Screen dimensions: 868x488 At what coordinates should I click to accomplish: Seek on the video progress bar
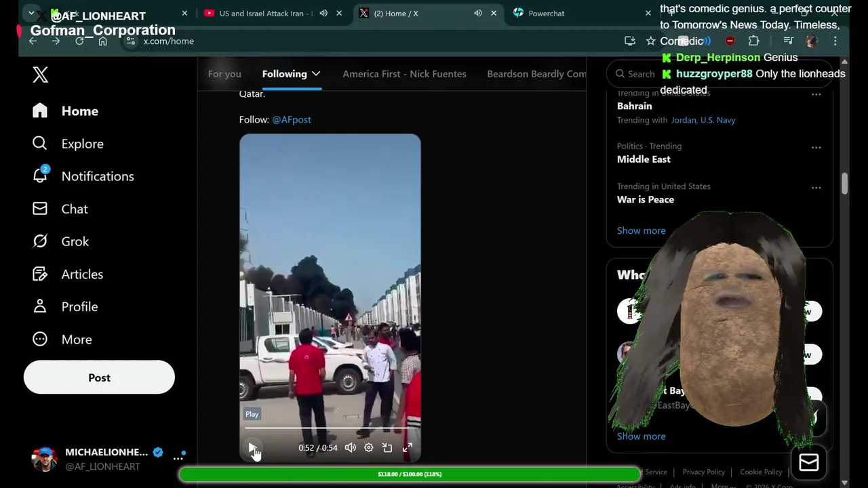pos(330,428)
